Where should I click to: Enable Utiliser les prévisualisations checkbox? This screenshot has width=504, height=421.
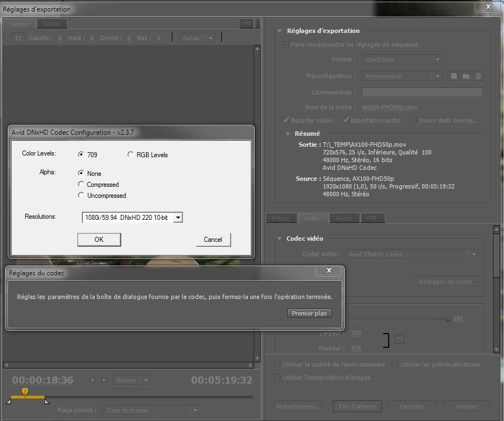pos(394,364)
